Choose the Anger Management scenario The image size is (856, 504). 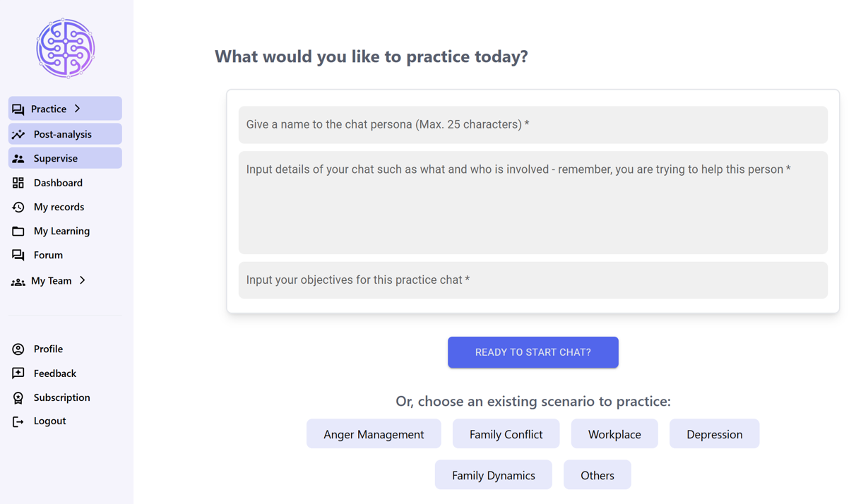tap(374, 434)
